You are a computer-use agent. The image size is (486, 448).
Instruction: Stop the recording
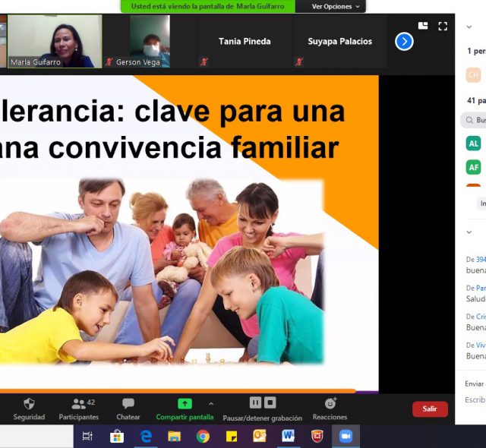[270, 402]
